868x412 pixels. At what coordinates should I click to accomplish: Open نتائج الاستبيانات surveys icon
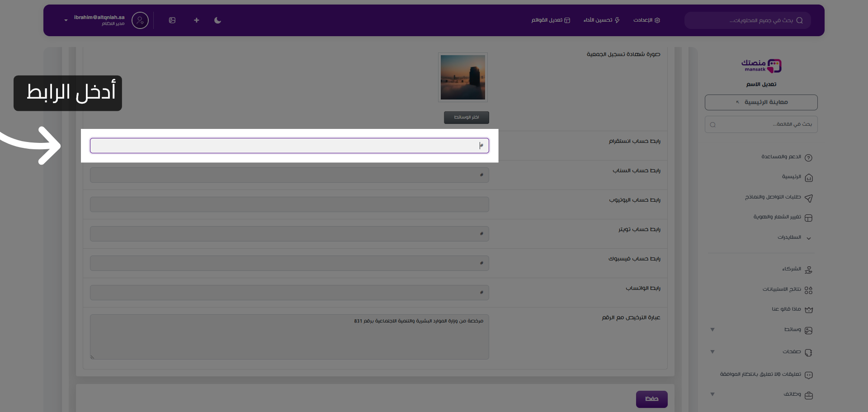tap(809, 290)
